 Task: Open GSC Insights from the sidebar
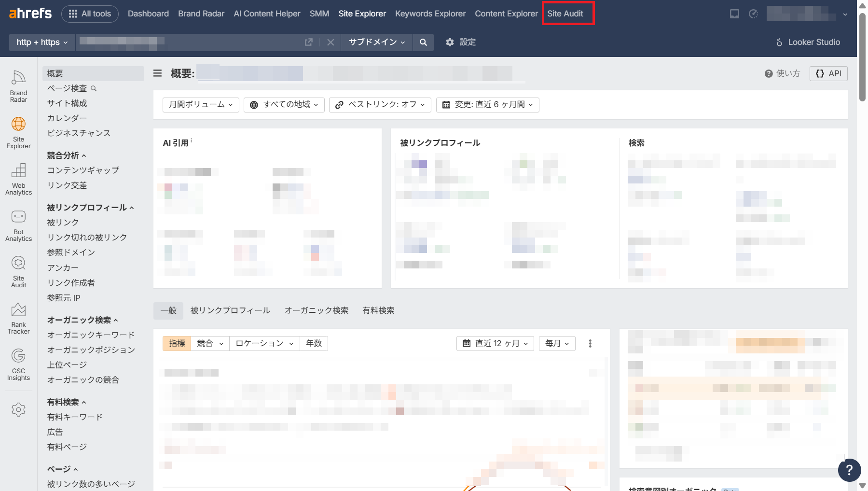(18, 365)
